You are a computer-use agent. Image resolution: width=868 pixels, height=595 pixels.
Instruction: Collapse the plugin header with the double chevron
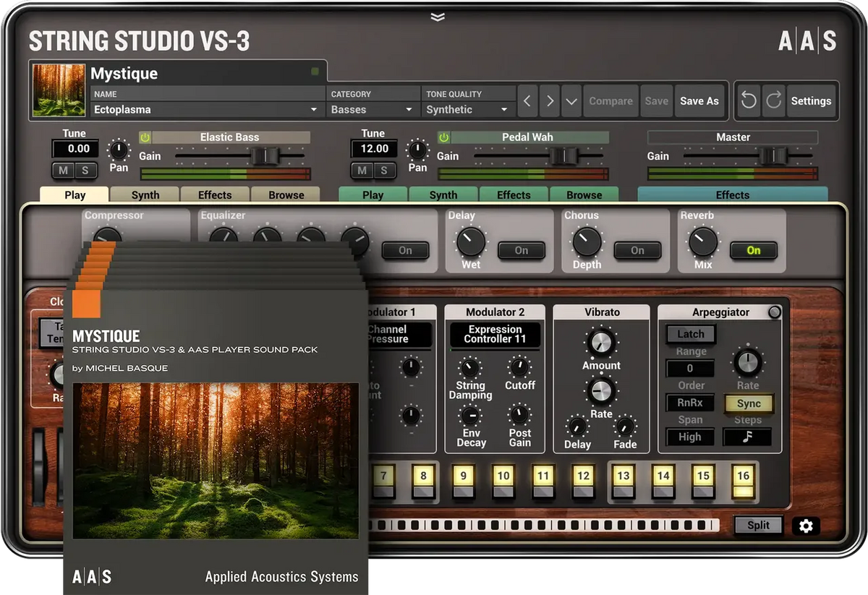[437, 16]
